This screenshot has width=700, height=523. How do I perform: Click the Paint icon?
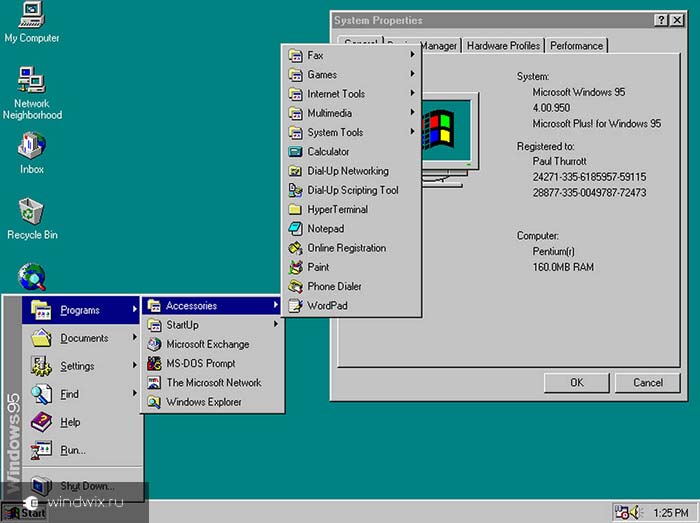pos(295,267)
